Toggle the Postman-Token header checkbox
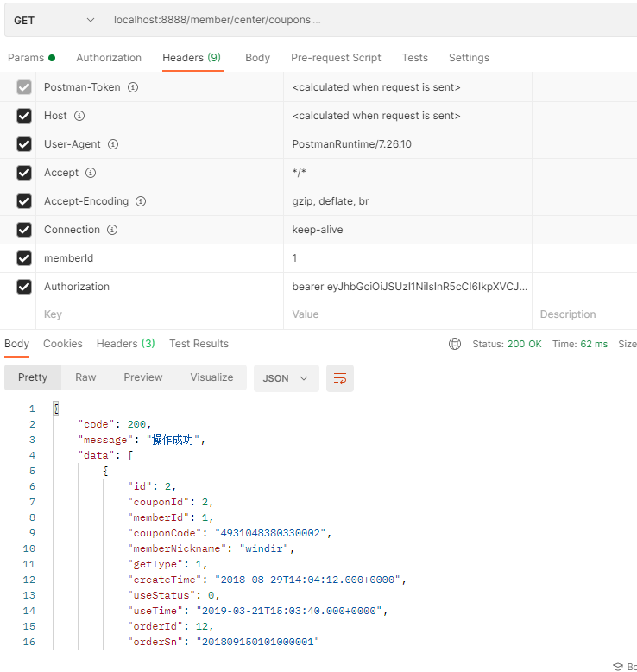637x672 pixels. pos(24,87)
